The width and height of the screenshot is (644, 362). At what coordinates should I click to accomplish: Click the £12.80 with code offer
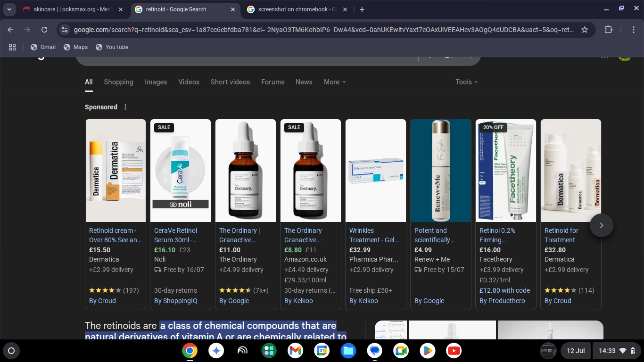(504, 290)
